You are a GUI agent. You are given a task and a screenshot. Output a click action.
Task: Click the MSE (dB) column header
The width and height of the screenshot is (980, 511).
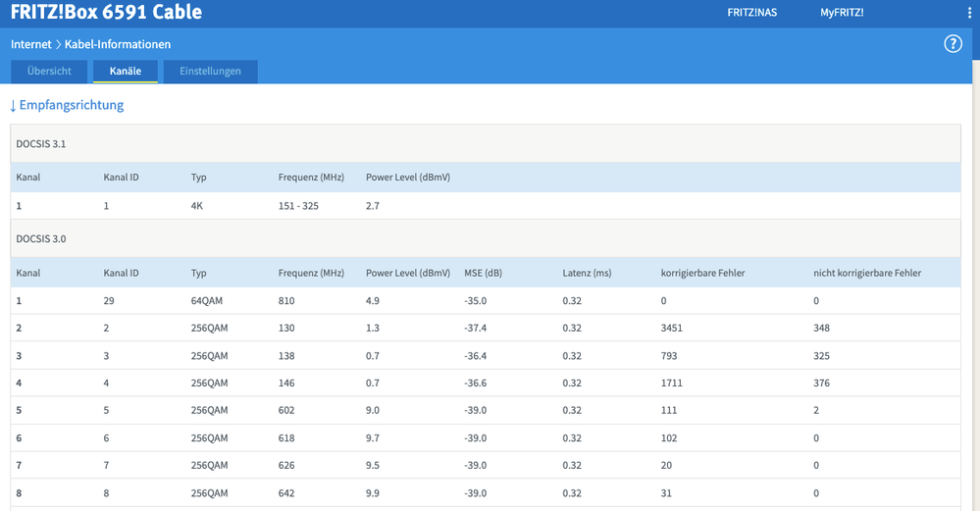[483, 273]
